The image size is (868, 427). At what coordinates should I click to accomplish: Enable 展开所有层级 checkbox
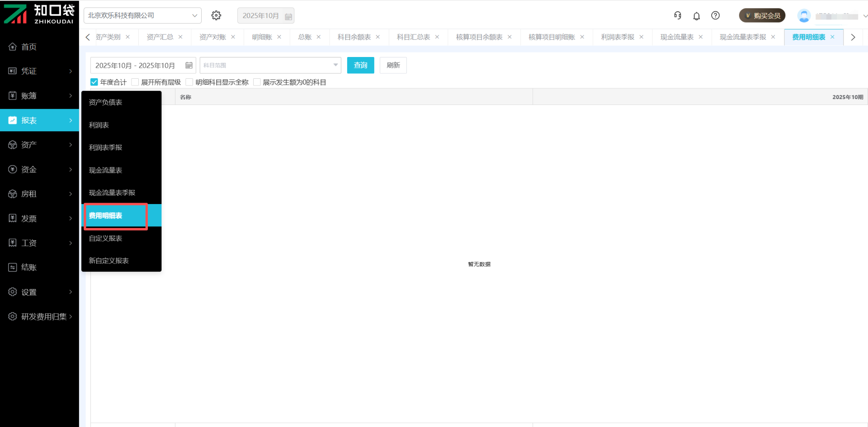tap(135, 82)
